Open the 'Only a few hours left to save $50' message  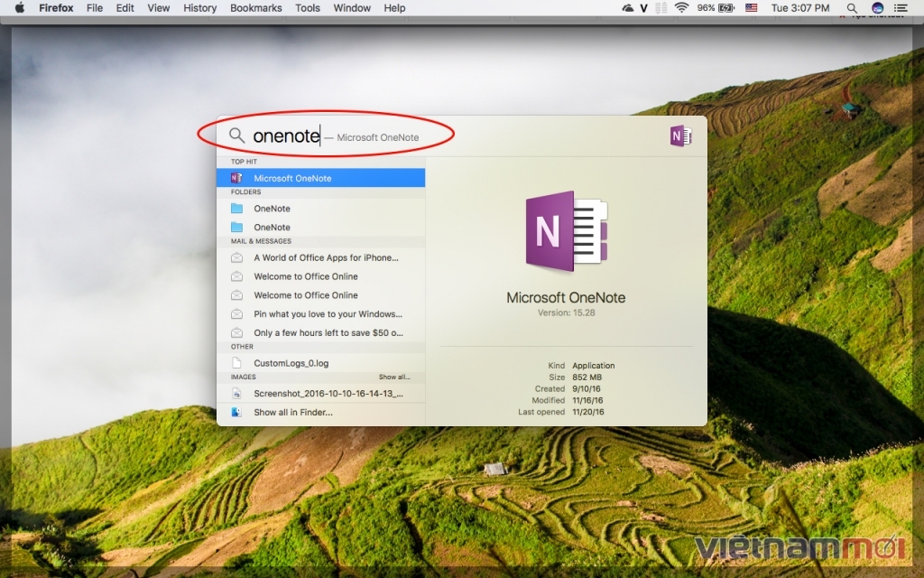(320, 332)
